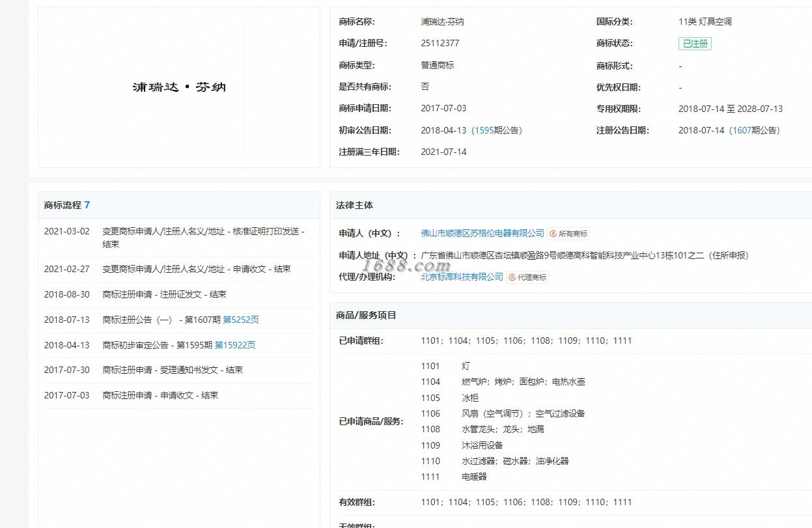
Task: Click the 1106 风扇 goods row
Action: [x=503, y=413]
